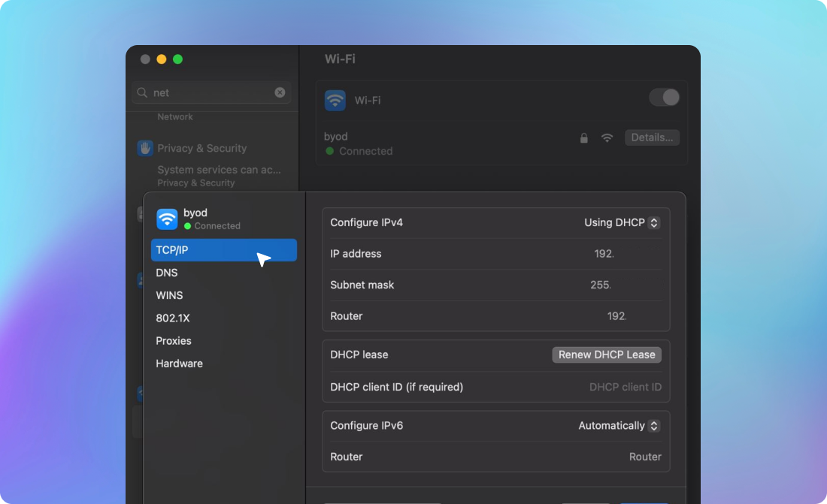Click the Privacy & Security hand icon
The height and width of the screenshot is (504, 827).
point(145,148)
